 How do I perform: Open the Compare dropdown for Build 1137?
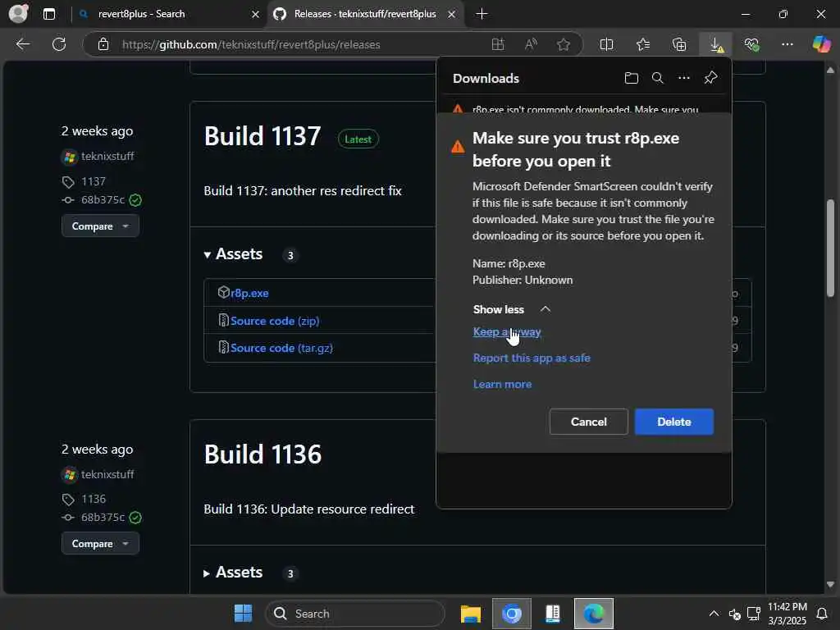(100, 226)
